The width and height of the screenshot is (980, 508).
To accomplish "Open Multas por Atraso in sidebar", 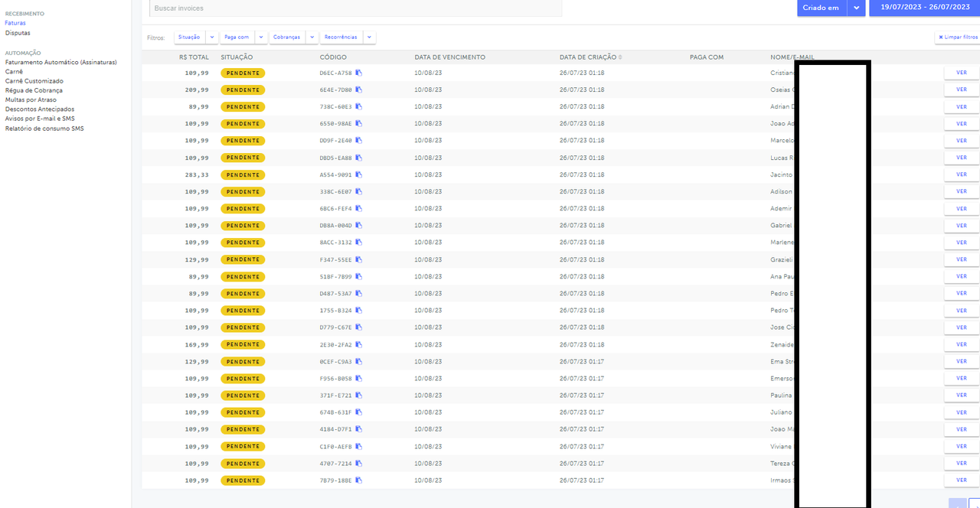I will tap(31, 99).
